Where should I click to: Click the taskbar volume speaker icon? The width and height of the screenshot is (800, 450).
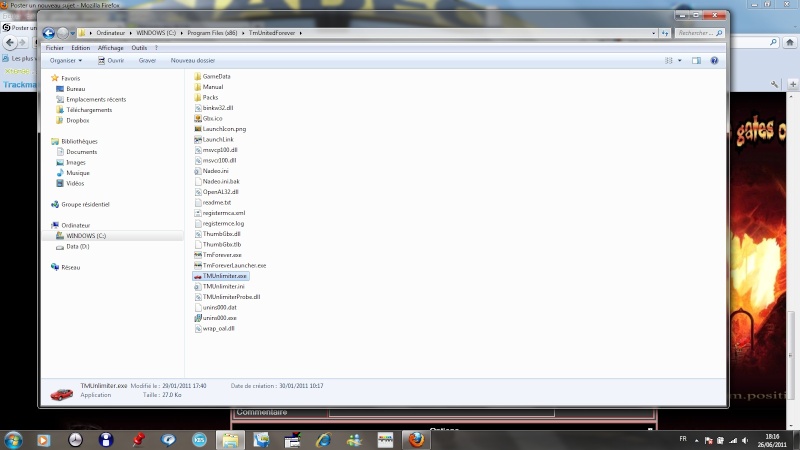[745, 440]
